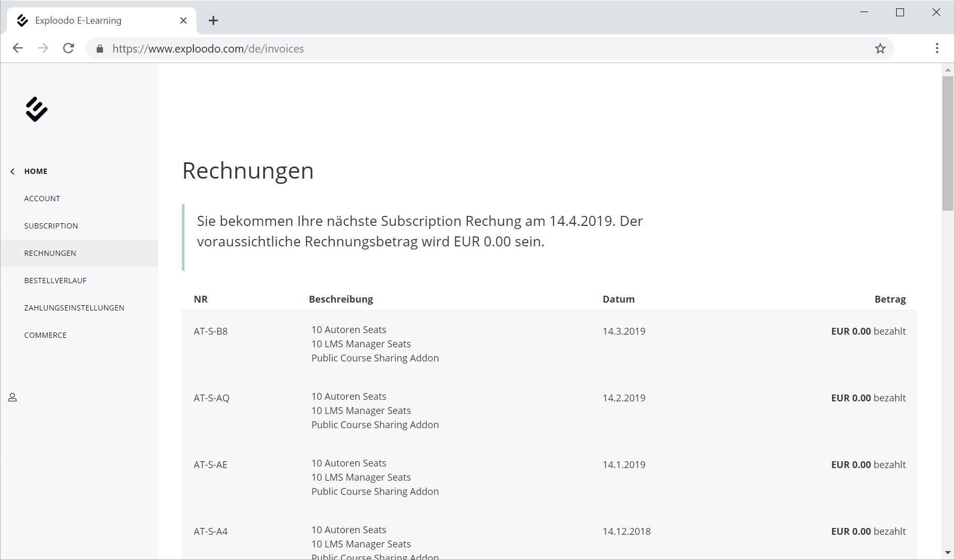Collapse menu with the HOME chevron
The image size is (955, 560).
[13, 171]
